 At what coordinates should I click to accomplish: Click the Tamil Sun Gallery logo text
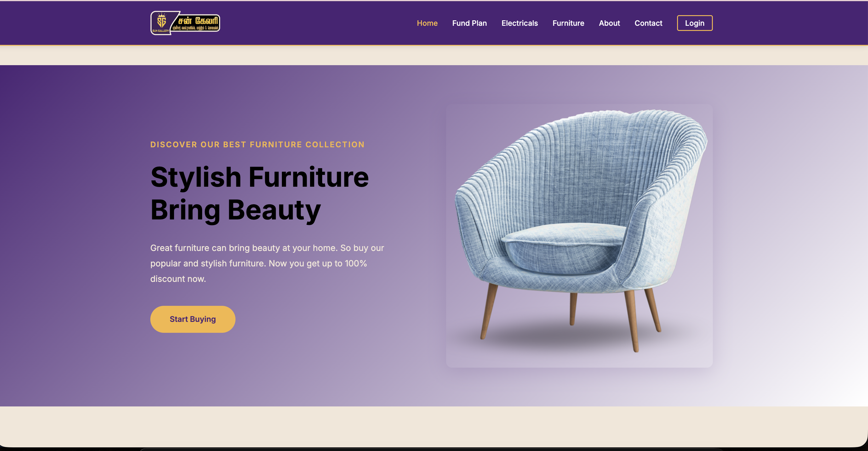tap(198, 21)
